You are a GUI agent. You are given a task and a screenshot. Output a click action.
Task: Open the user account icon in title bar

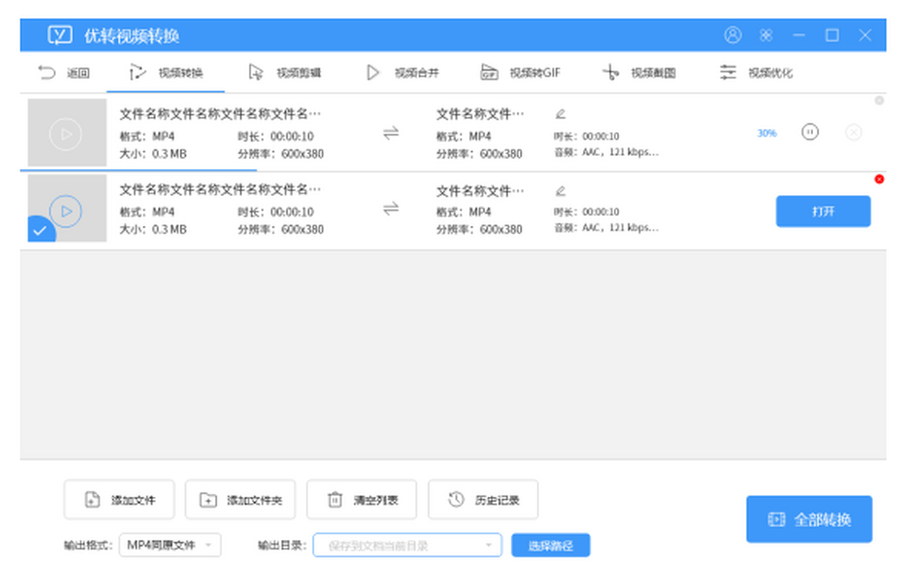[x=732, y=35]
